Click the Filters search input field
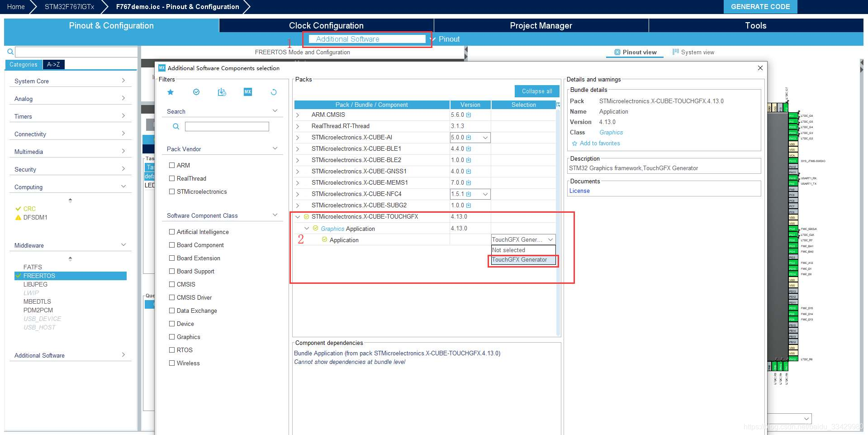 227,126
